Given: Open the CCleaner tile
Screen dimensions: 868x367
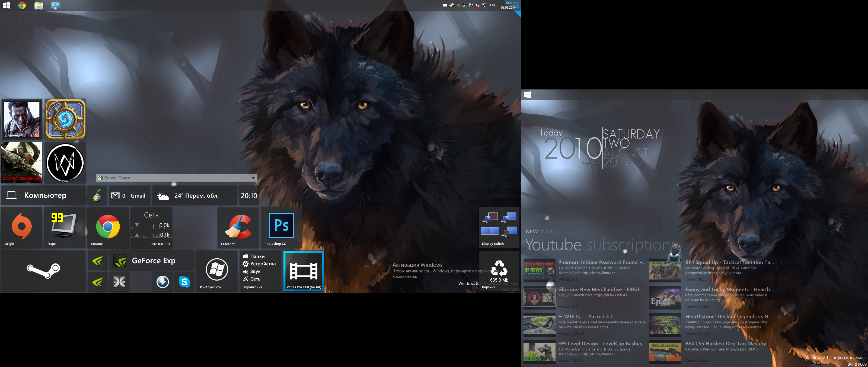Looking at the screenshot, I should click(238, 228).
